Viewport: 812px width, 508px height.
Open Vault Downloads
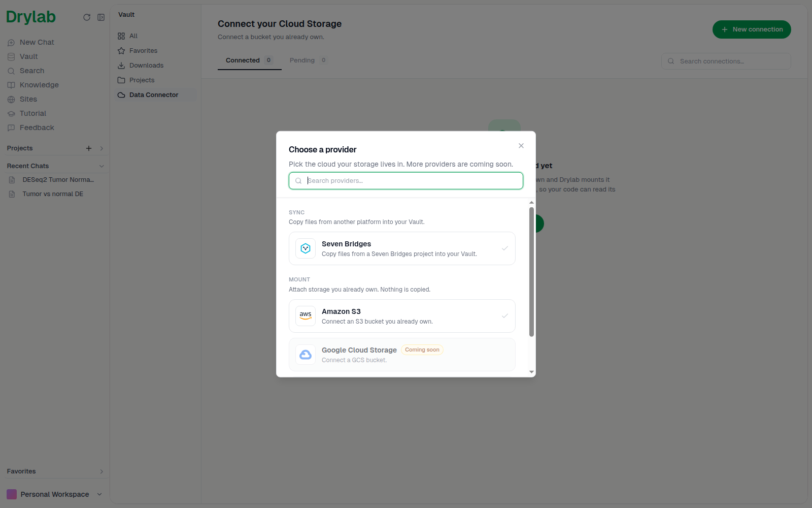click(155, 66)
